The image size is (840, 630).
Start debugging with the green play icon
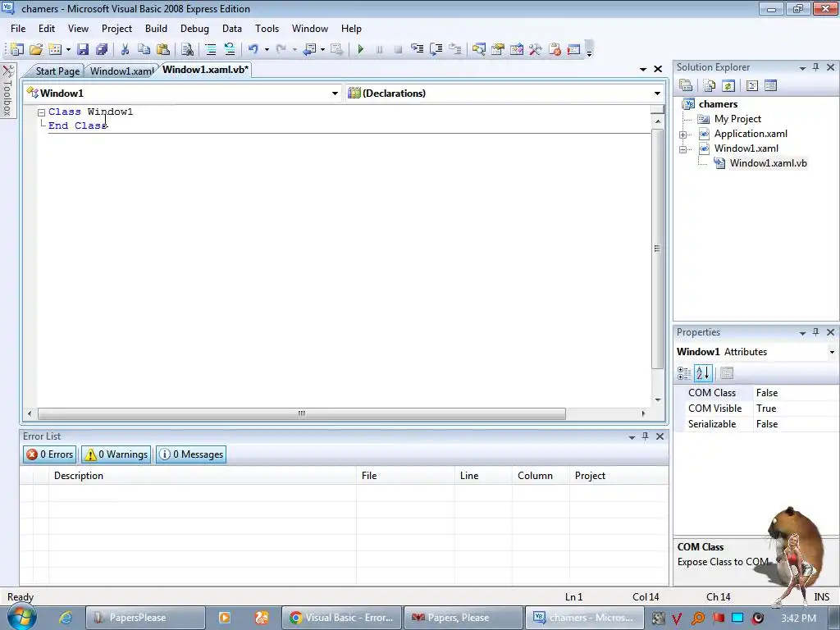(361, 49)
